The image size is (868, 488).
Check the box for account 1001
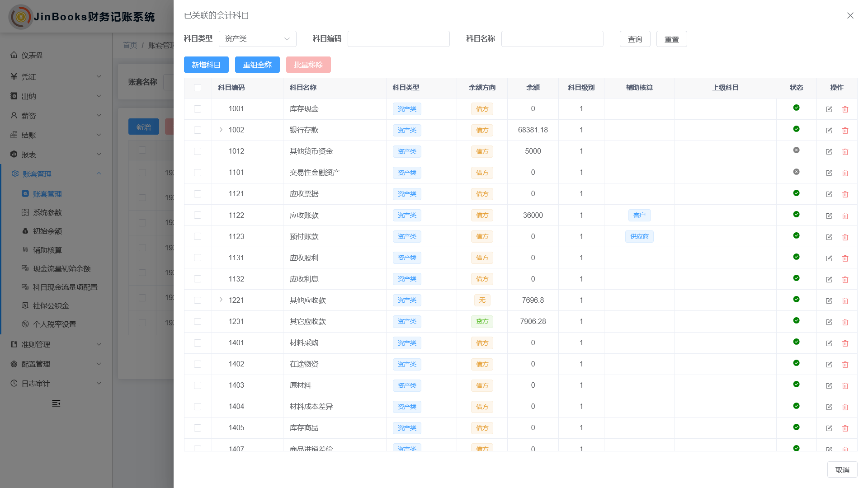pos(198,109)
